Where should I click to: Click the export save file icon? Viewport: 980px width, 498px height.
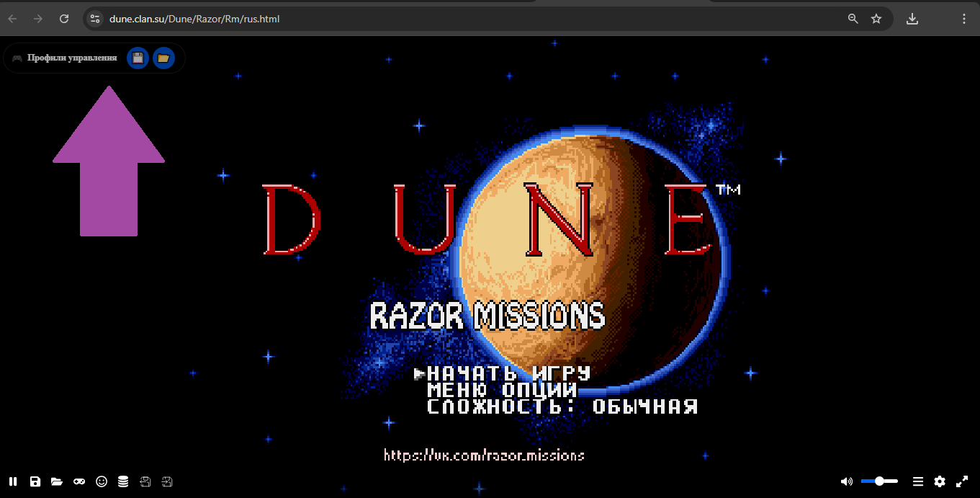pyautogui.click(x=145, y=481)
